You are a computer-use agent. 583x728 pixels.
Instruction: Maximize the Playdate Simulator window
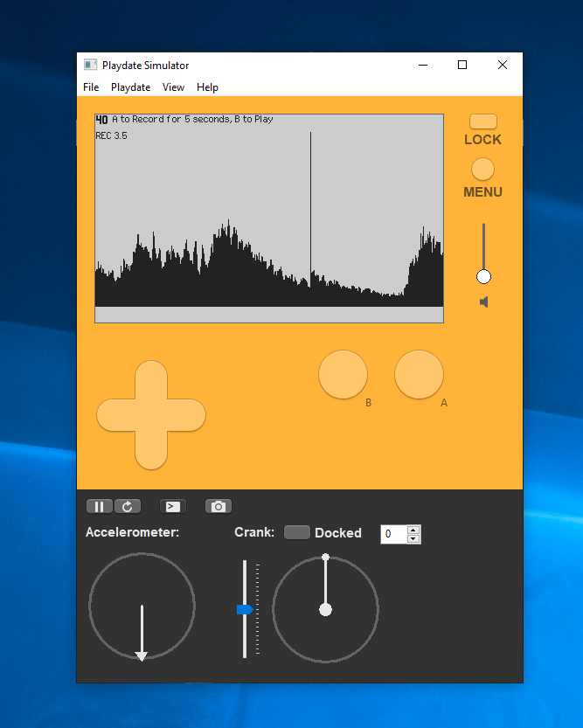(x=462, y=65)
